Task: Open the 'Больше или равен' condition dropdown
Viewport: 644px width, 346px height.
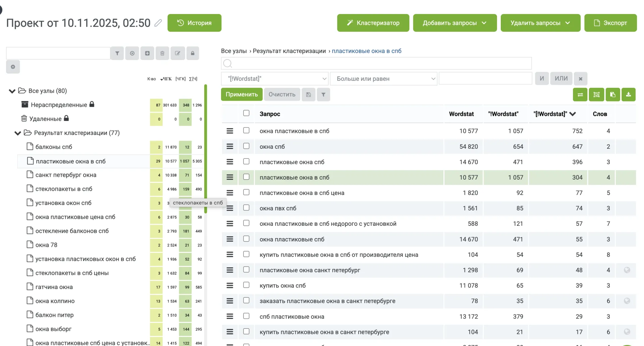Action: click(x=383, y=79)
